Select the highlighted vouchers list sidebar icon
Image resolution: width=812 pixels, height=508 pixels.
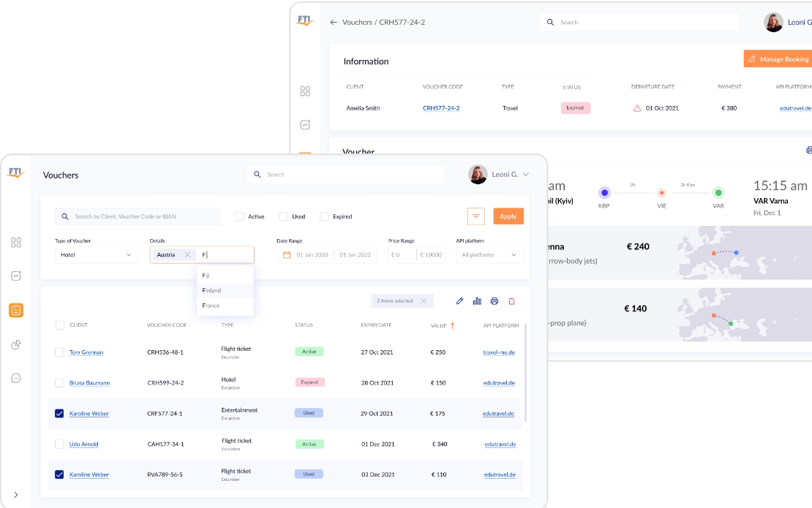pyautogui.click(x=16, y=311)
